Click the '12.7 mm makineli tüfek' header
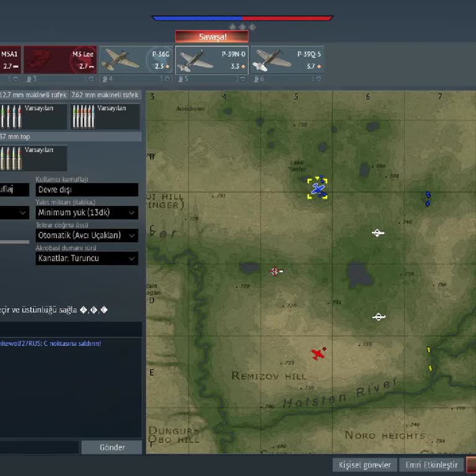476x476 pixels. 33,95
